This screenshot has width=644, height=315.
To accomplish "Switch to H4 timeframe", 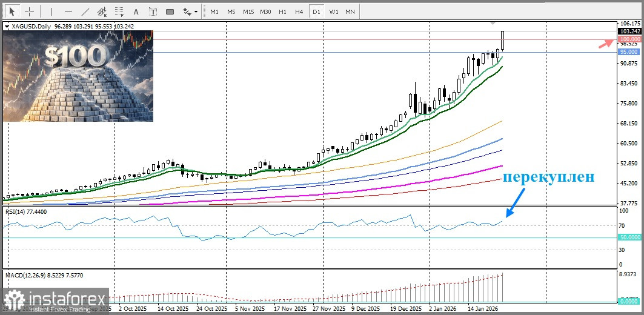I will [299, 12].
